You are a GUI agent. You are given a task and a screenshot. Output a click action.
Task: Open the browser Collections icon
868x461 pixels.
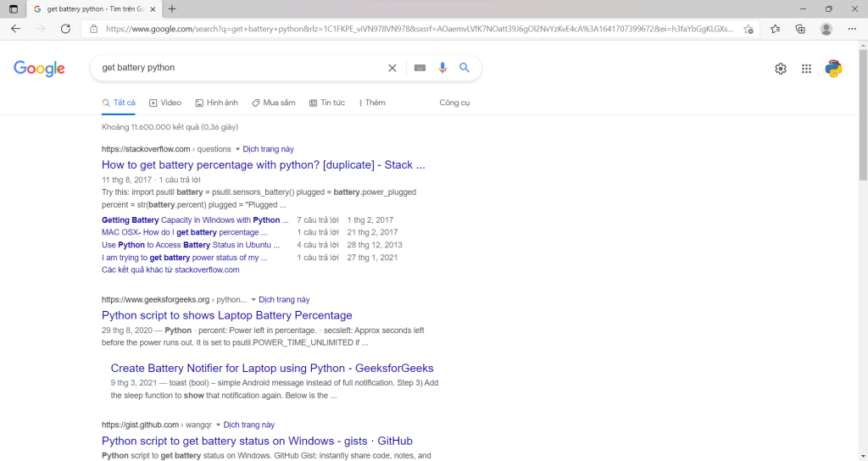[800, 29]
